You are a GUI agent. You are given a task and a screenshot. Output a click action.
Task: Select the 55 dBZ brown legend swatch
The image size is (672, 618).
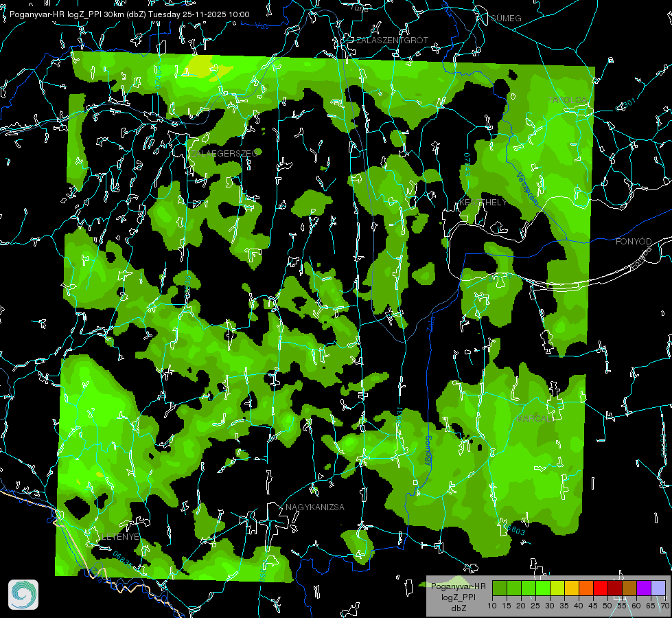click(x=629, y=588)
